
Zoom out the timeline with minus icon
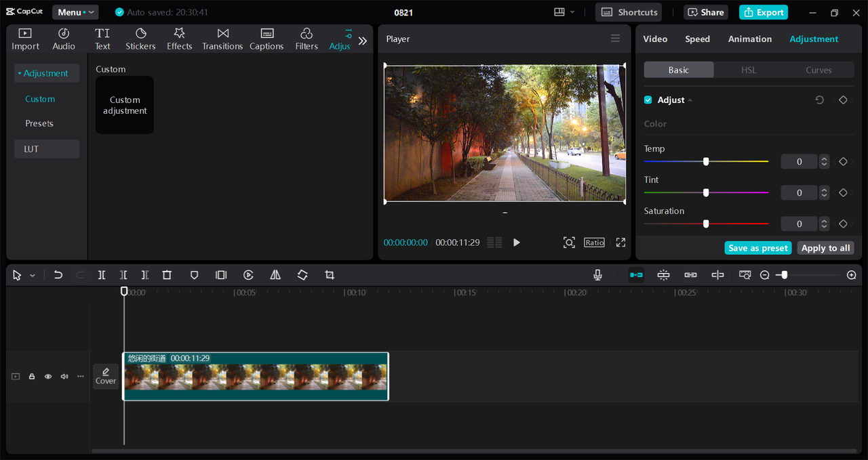tap(765, 275)
